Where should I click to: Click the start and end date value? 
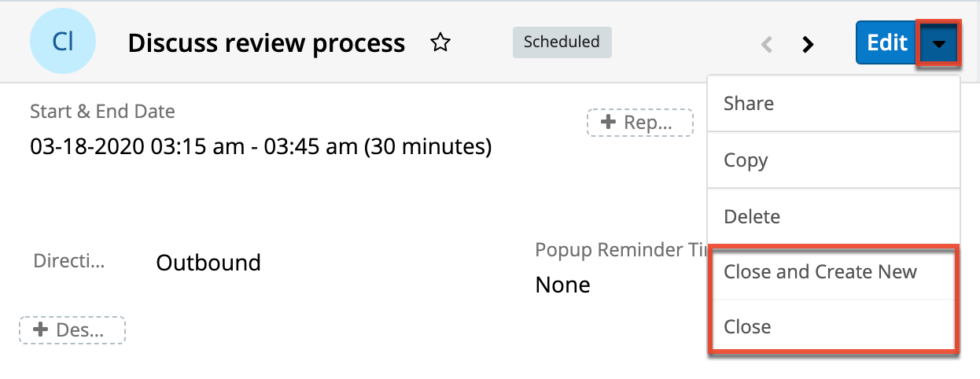[x=261, y=146]
